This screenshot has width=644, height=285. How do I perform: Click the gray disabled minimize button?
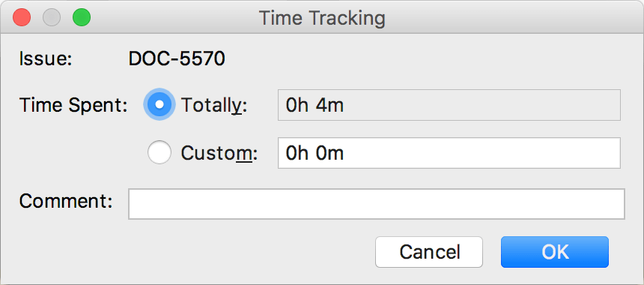[52, 18]
